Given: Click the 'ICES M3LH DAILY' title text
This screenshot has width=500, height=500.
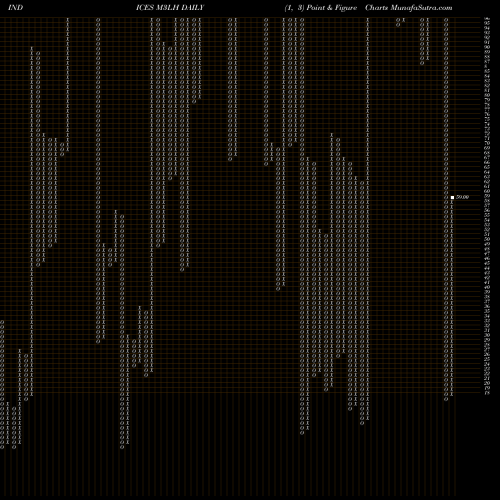Looking at the screenshot, I should (x=170, y=8).
